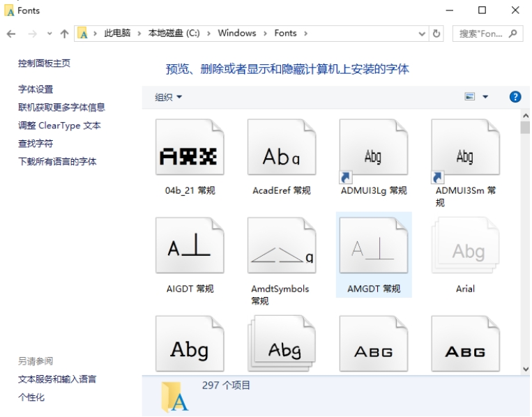This screenshot has width=532, height=417.
Task: Click the scrollbar up arrow
Action: [526, 116]
